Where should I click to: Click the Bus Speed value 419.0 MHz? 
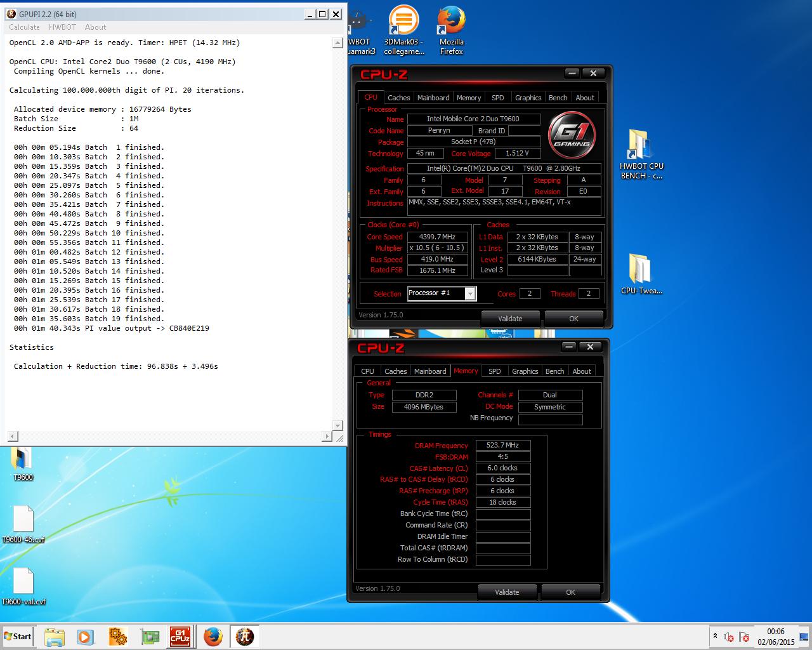(x=438, y=259)
